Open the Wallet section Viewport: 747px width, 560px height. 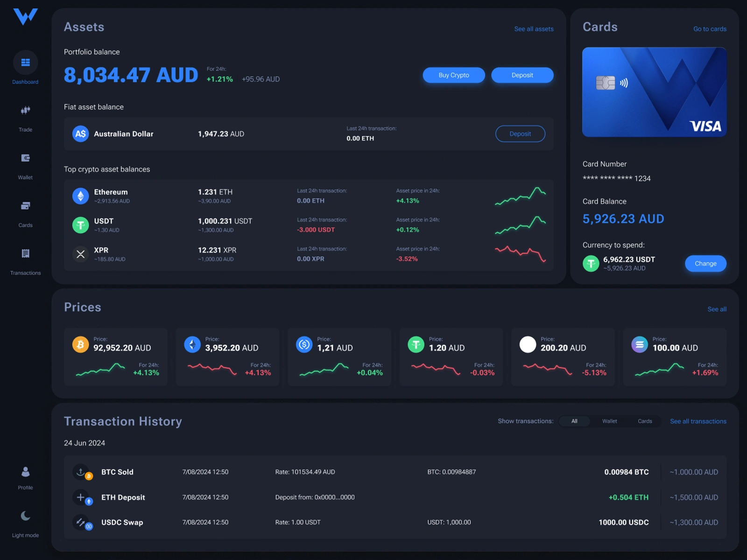click(x=25, y=158)
